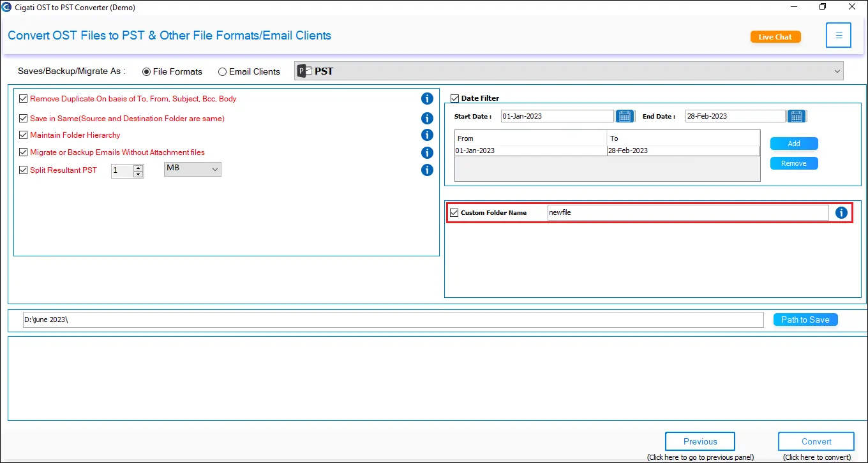The height and width of the screenshot is (463, 868).
Task: Click the split size number field
Action: pyautogui.click(x=123, y=171)
